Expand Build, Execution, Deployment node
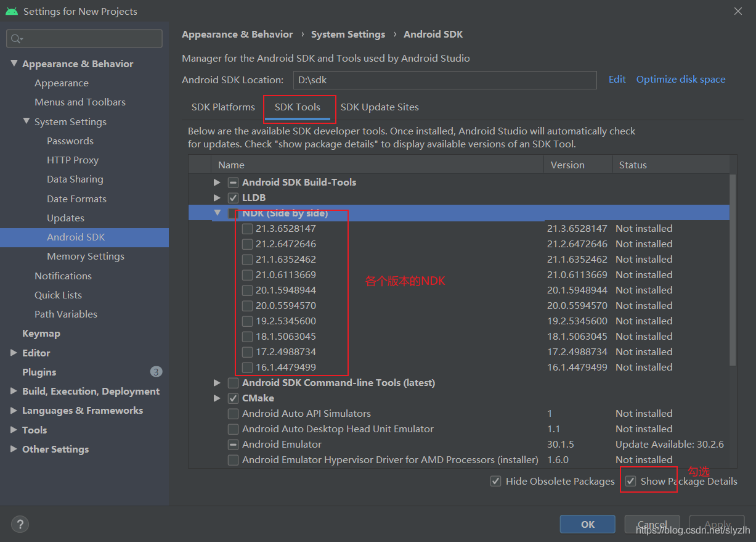The height and width of the screenshot is (542, 756). point(14,391)
